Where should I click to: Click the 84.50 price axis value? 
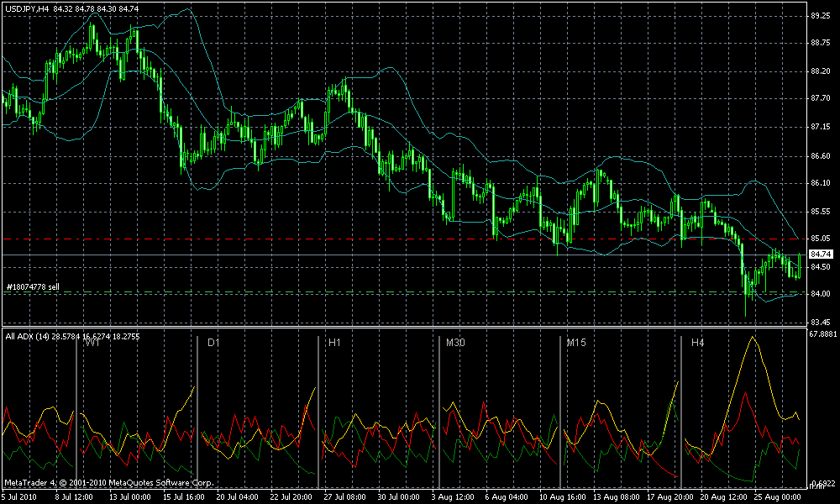[821, 267]
